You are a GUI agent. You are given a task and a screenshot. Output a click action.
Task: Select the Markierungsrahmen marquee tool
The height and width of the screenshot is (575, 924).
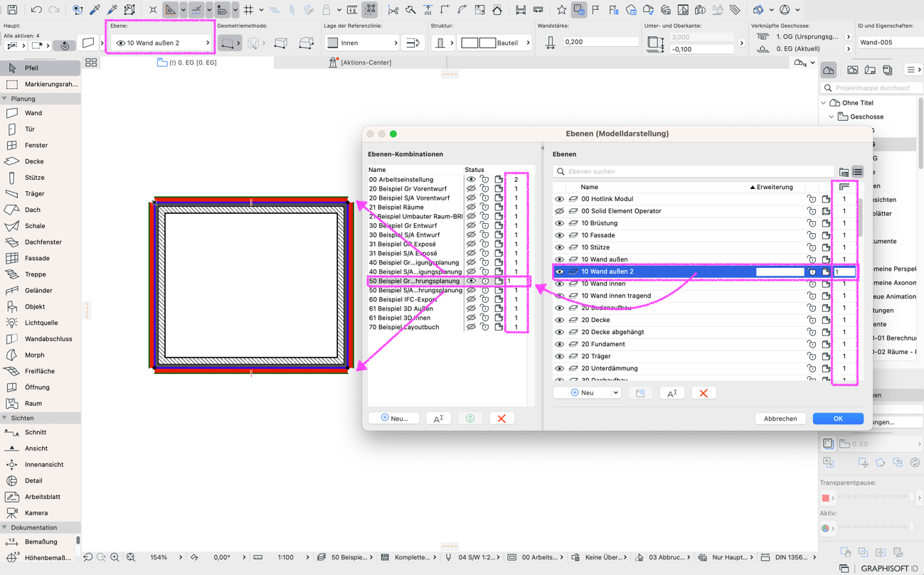[x=40, y=84]
